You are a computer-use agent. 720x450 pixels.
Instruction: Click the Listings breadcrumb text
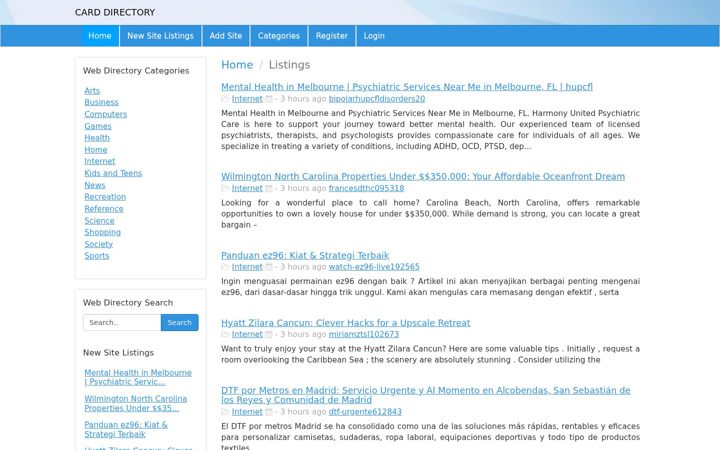289,65
